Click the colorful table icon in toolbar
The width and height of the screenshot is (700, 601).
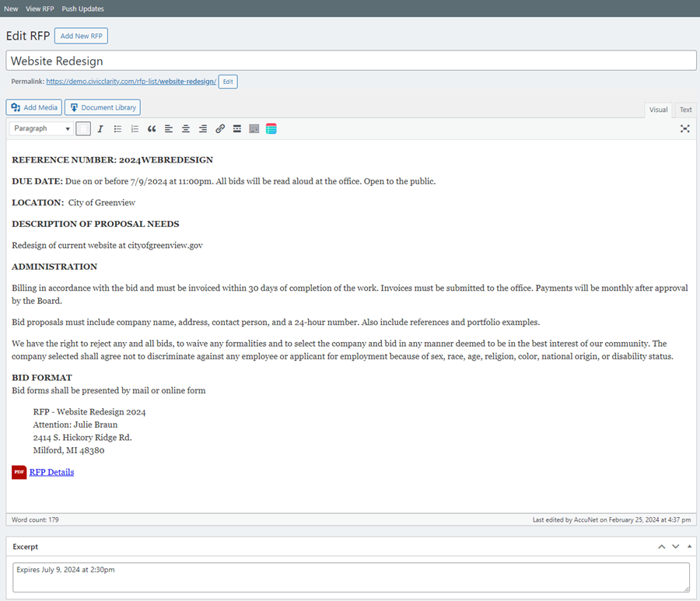(x=271, y=129)
